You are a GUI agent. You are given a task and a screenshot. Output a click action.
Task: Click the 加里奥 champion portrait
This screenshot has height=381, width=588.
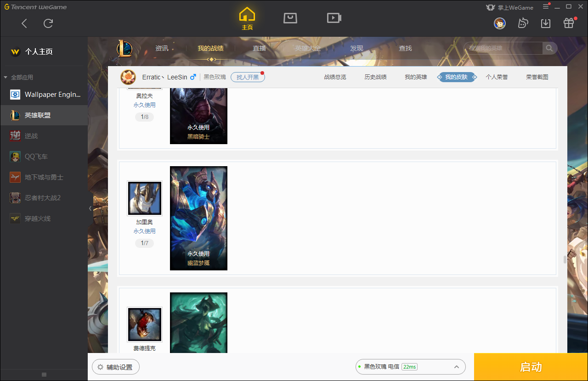pyautogui.click(x=145, y=198)
